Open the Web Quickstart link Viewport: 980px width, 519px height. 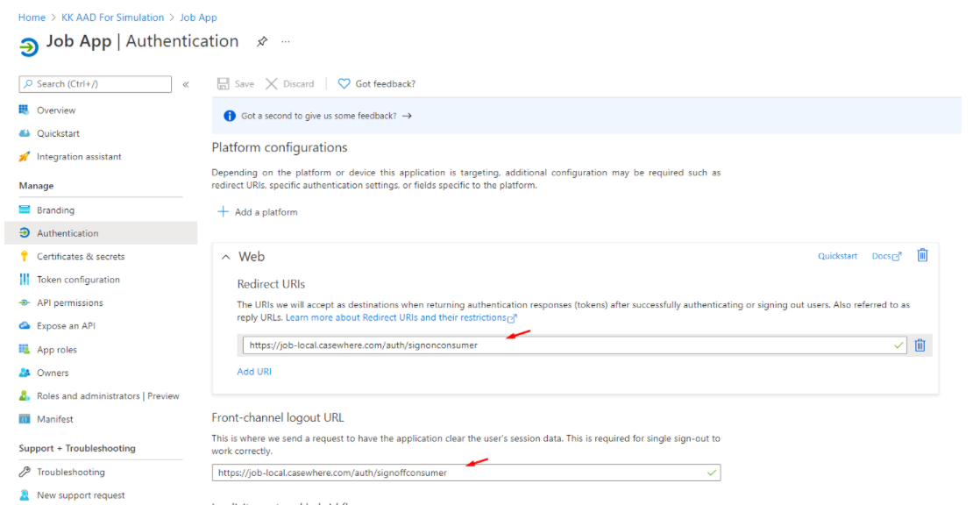837,256
